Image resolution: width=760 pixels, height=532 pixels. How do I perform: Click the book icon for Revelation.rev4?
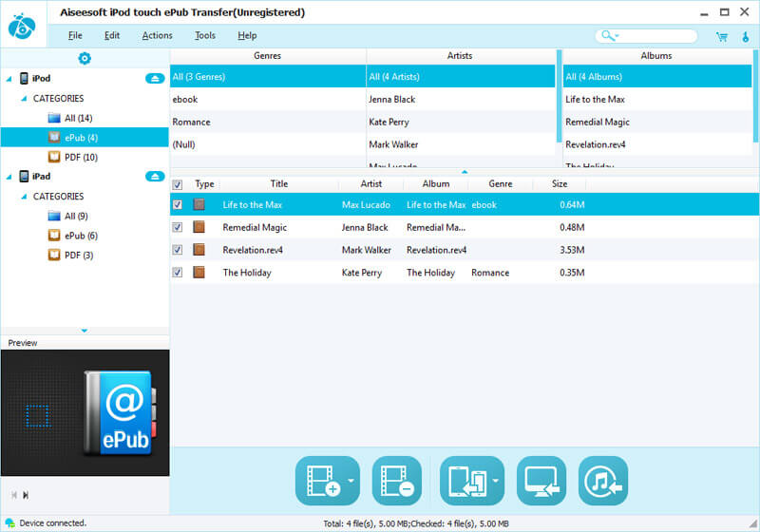coord(199,250)
